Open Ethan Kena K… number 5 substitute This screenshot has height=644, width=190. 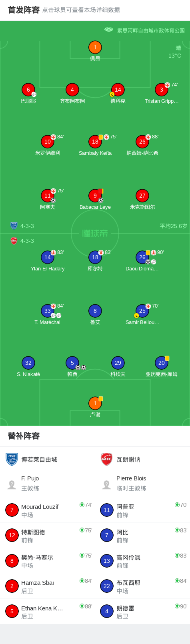[48, 612]
